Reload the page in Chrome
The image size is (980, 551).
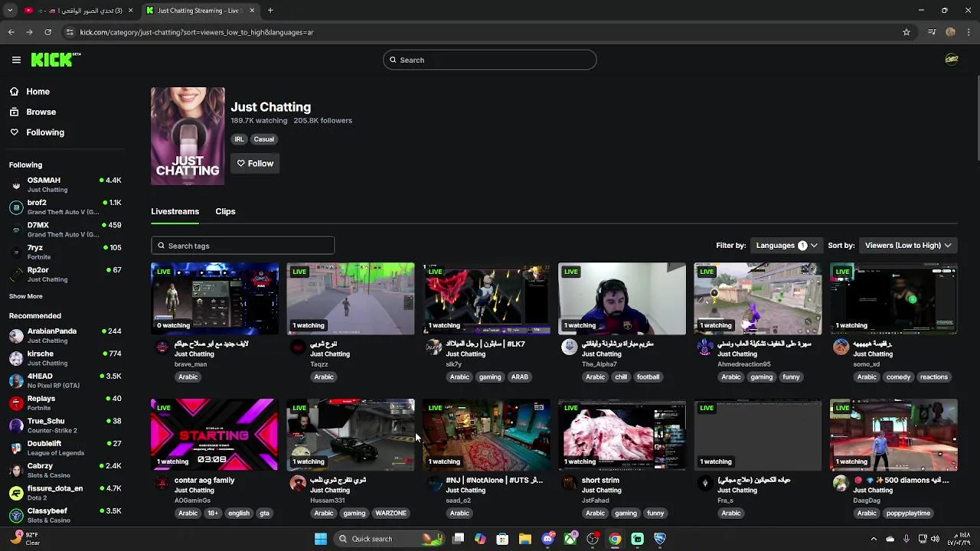click(47, 32)
